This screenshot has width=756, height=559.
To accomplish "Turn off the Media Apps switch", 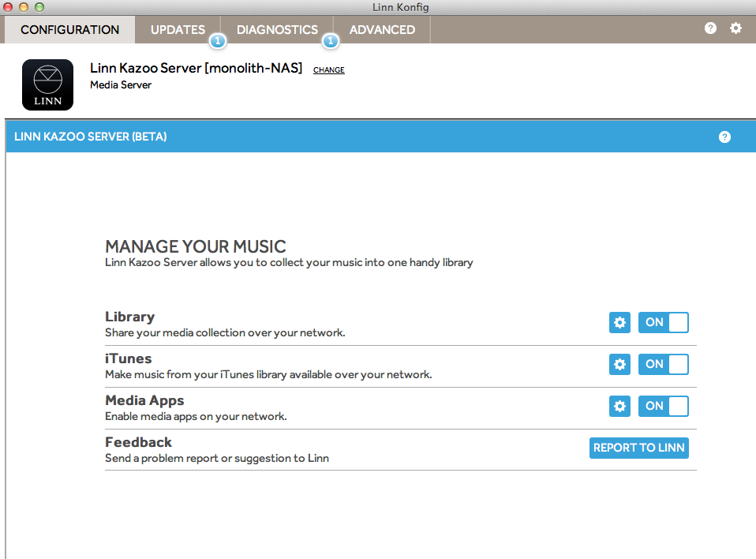I will (664, 406).
